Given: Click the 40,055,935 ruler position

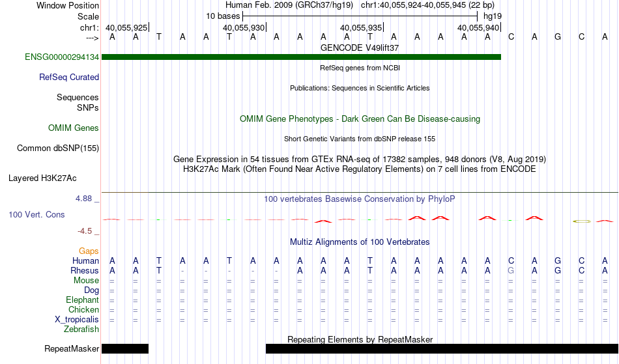Looking at the screenshot, I should click(x=361, y=27).
